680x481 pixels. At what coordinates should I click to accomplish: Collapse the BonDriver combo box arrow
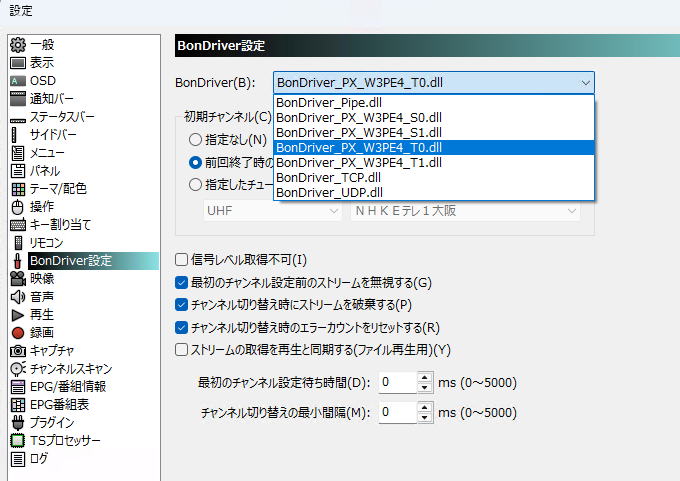pyautogui.click(x=584, y=83)
